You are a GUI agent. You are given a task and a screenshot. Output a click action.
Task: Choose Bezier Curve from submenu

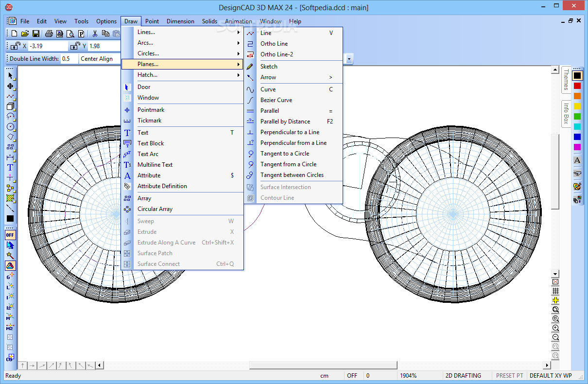pos(294,100)
